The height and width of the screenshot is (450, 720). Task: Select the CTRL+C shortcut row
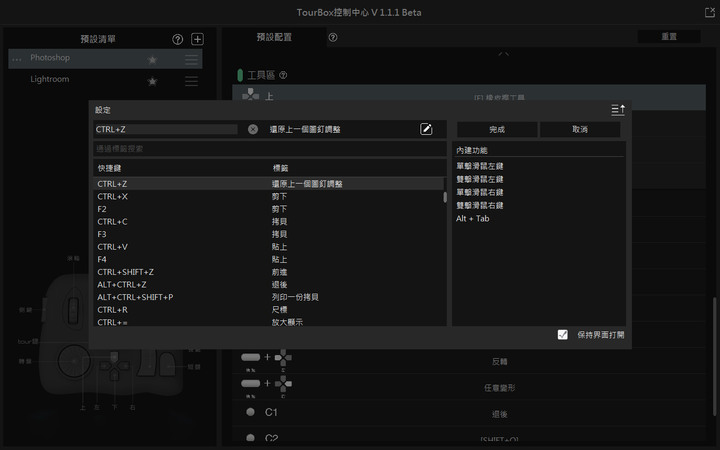(x=269, y=222)
